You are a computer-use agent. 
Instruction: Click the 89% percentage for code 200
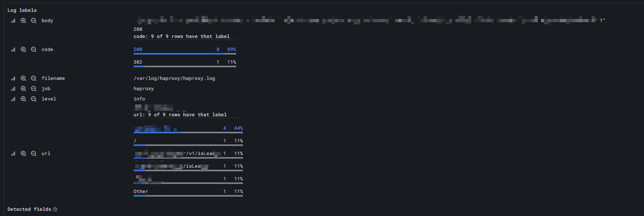[x=231, y=49]
